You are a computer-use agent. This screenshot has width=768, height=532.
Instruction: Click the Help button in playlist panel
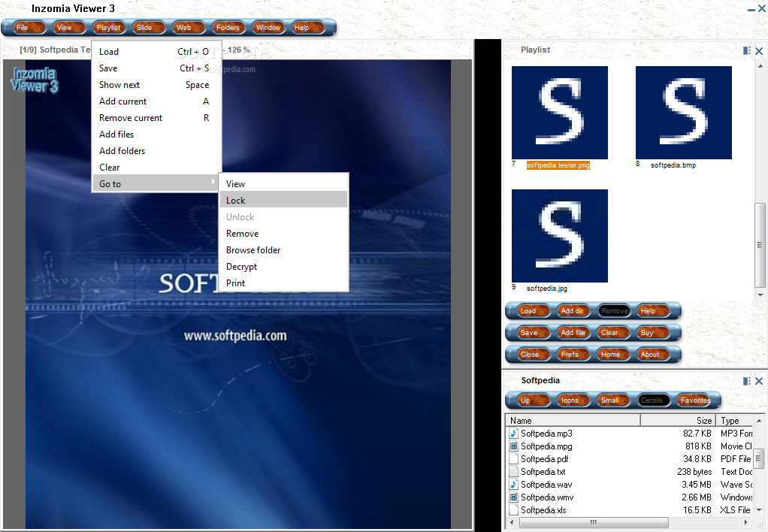tap(654, 311)
